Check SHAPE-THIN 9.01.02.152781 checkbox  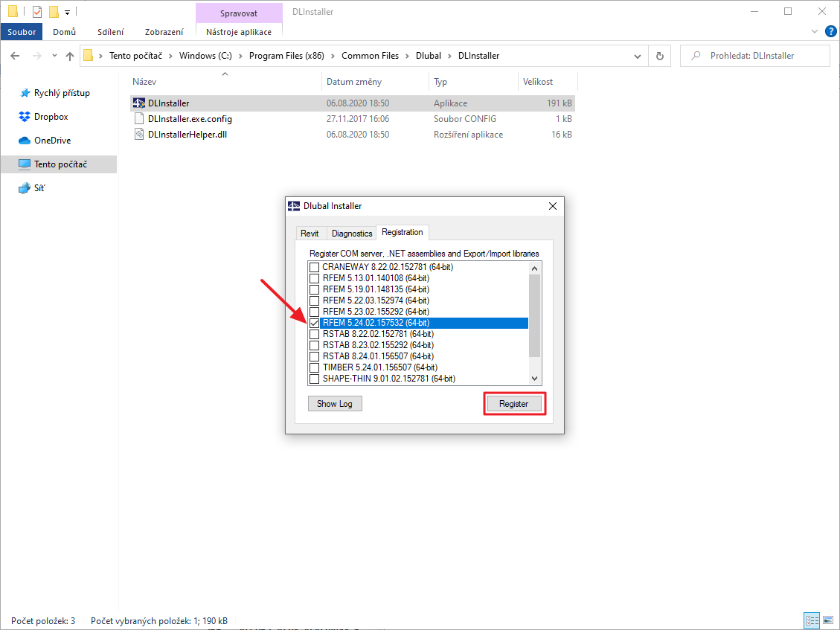315,379
